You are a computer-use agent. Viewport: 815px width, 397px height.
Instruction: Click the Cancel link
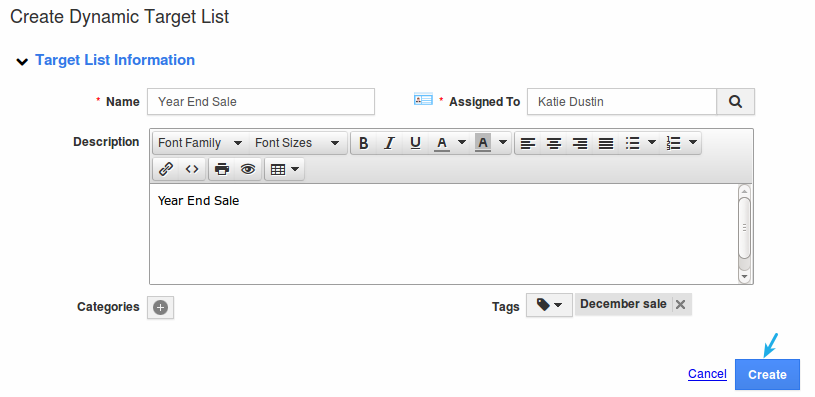pos(707,374)
